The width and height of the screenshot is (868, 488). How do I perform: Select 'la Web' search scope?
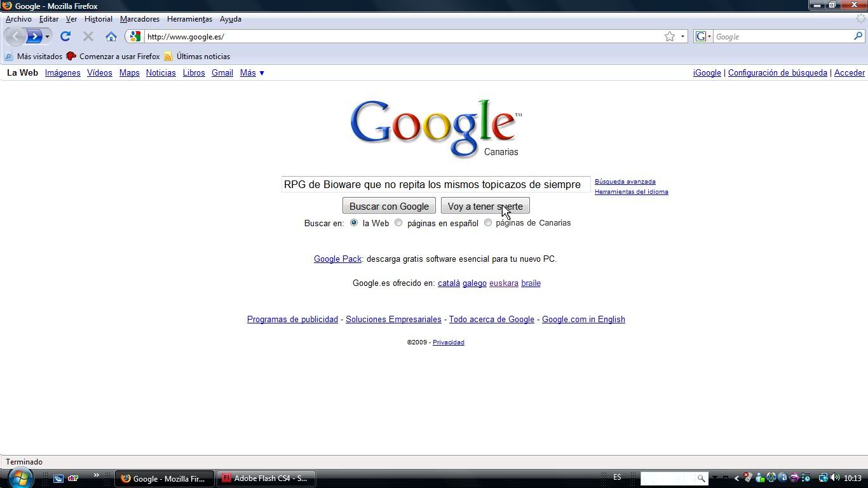click(x=354, y=222)
